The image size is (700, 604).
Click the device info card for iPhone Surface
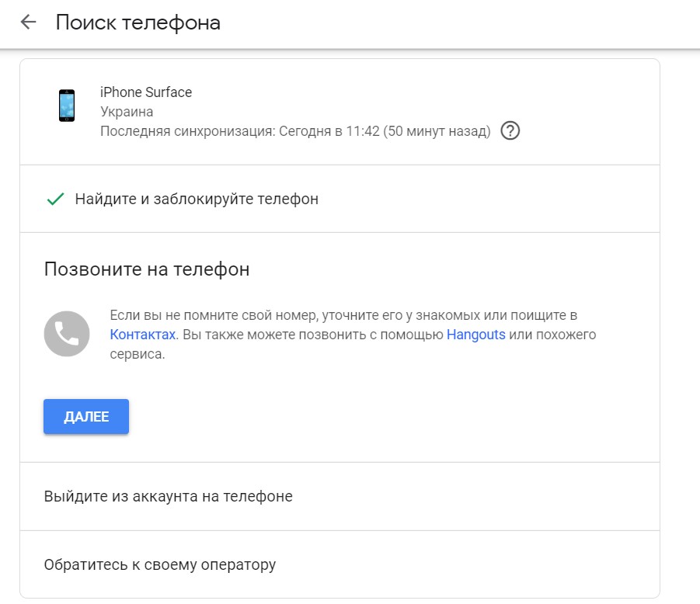tap(311, 109)
